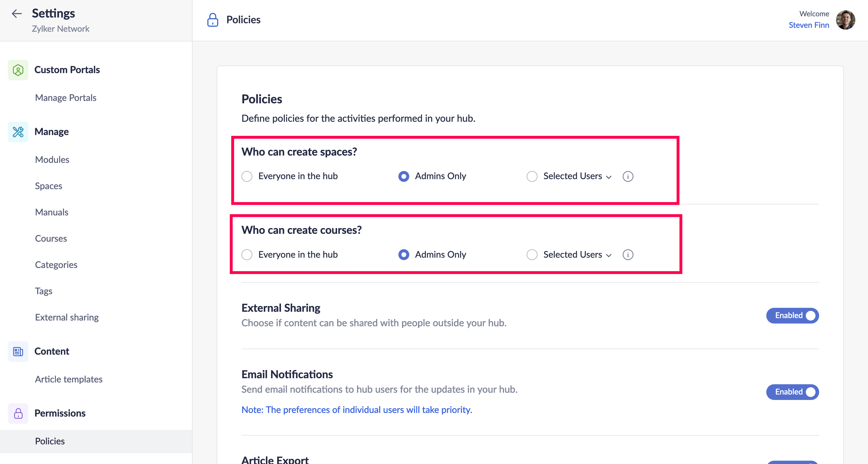Open Manuals under Manage
Viewport: 868px width, 464px height.
point(52,212)
